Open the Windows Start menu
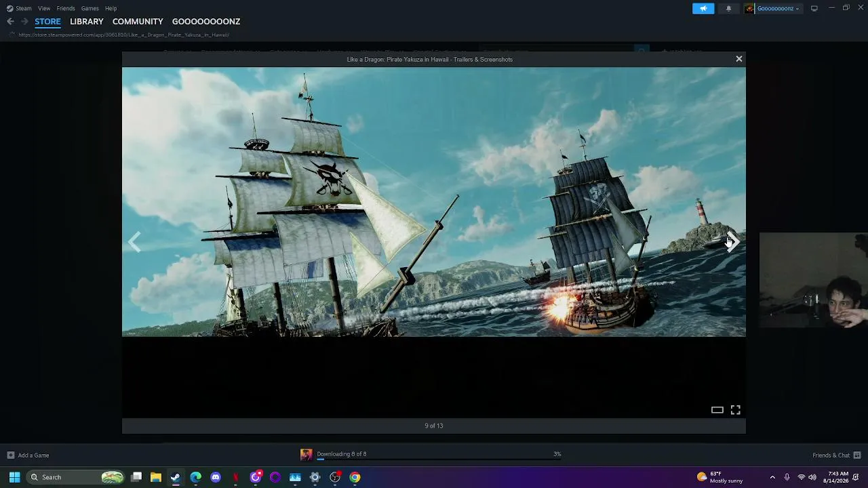The height and width of the screenshot is (488, 868). coord(14,477)
